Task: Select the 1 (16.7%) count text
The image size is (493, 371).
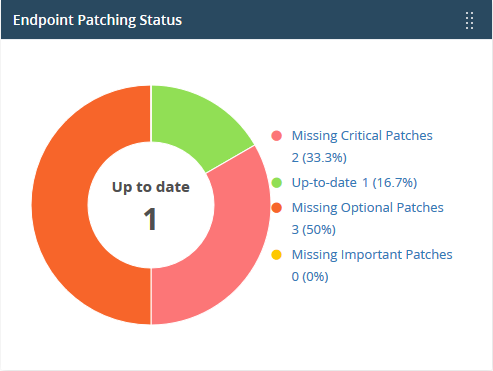Action: (389, 183)
